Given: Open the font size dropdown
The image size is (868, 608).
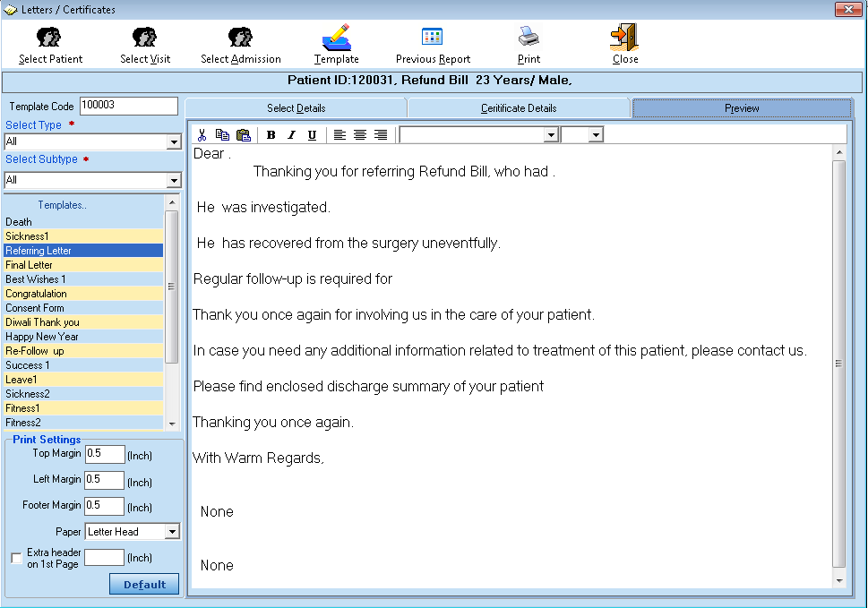Looking at the screenshot, I should 596,135.
